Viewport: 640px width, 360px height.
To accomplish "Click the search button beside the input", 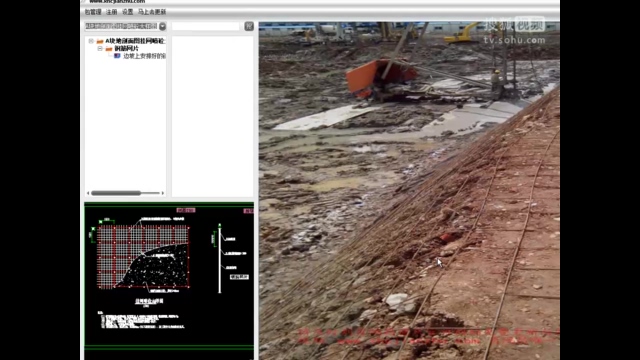I will [x=249, y=27].
